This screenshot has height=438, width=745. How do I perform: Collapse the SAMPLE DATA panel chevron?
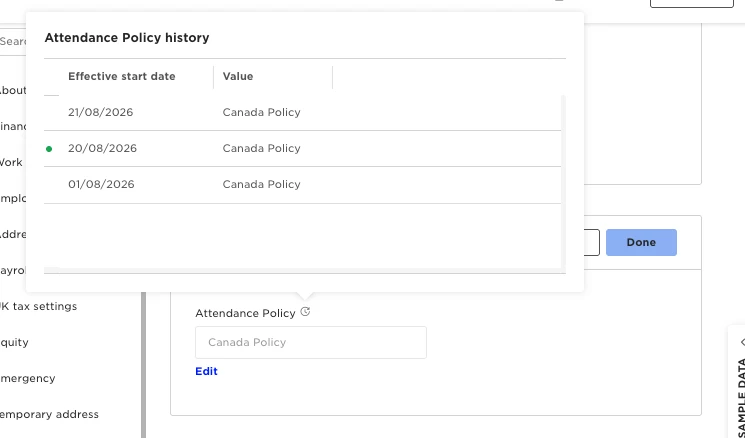tap(742, 342)
